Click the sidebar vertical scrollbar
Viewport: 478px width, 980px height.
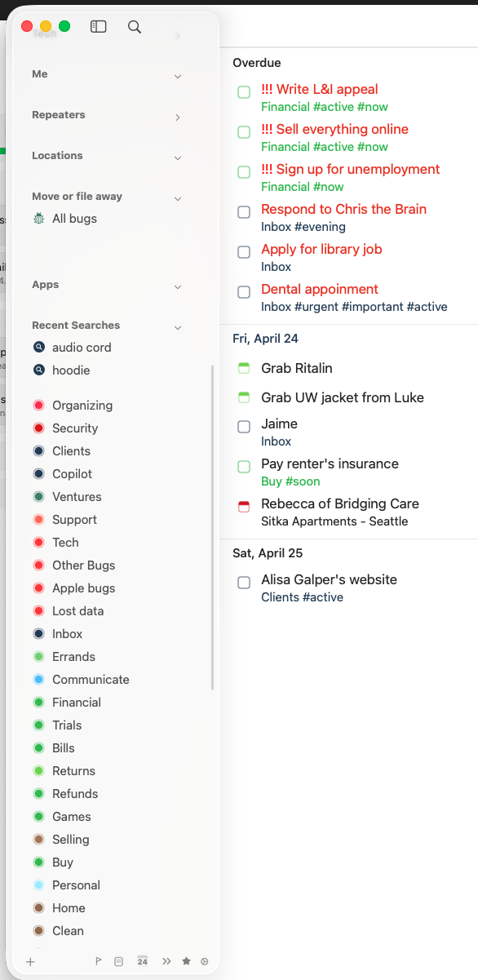click(x=213, y=528)
